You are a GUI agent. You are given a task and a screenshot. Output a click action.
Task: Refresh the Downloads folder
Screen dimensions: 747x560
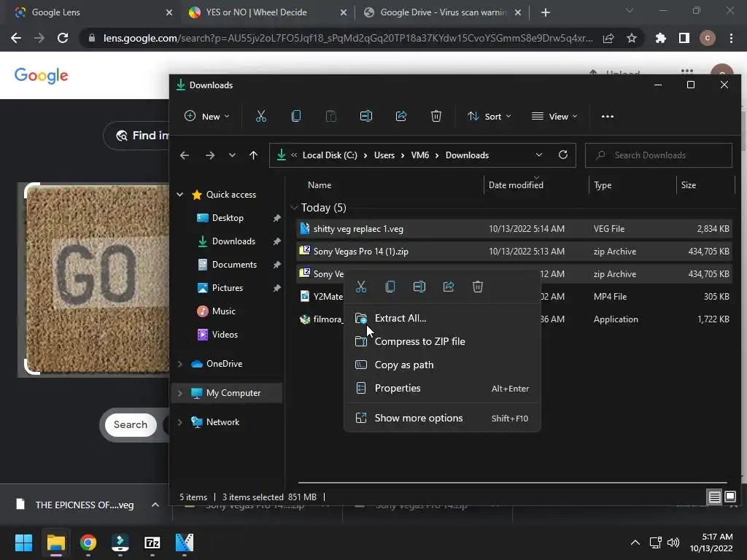pyautogui.click(x=563, y=155)
